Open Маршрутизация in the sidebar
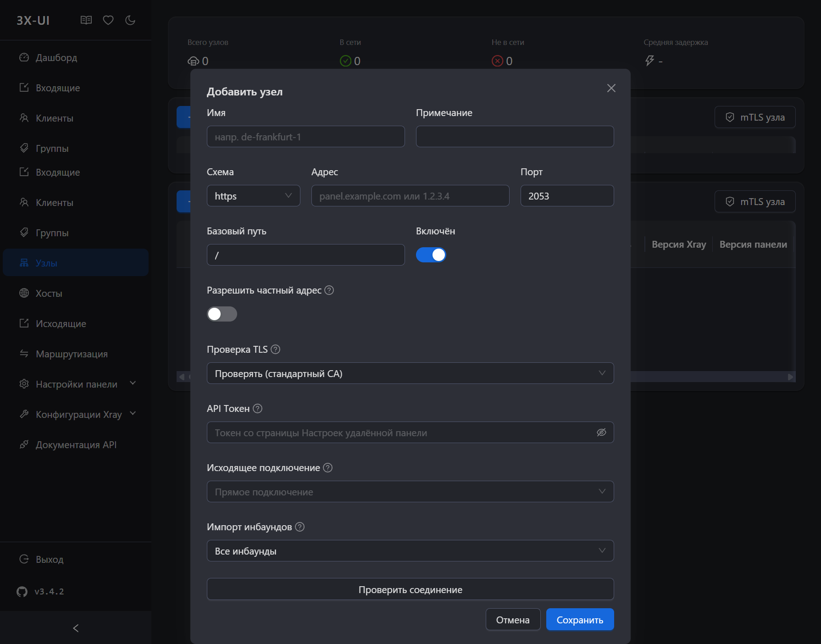The height and width of the screenshot is (644, 821). (x=76, y=354)
